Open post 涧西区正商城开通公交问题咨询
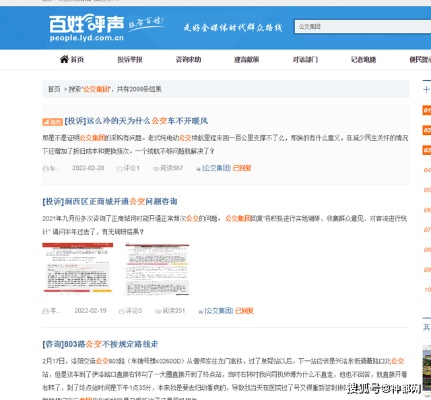431x400 pixels. tap(110, 202)
